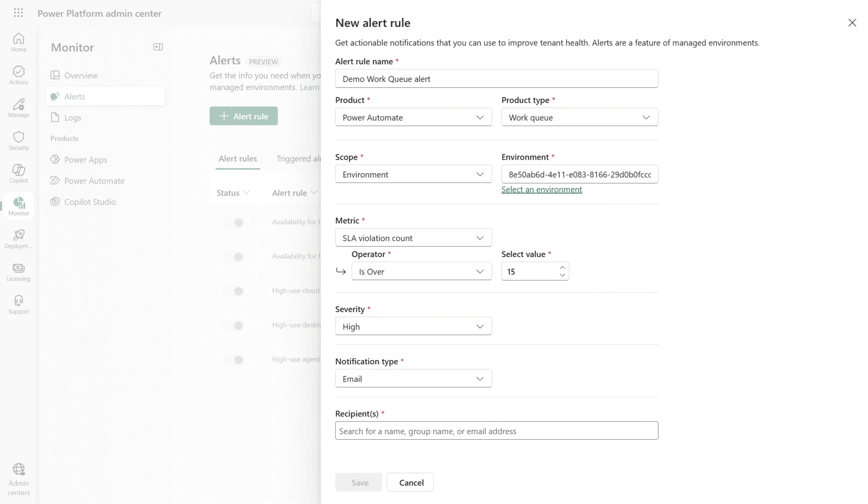Expand the Product type dropdown
Screen dimensions: 868x504
click(579, 117)
